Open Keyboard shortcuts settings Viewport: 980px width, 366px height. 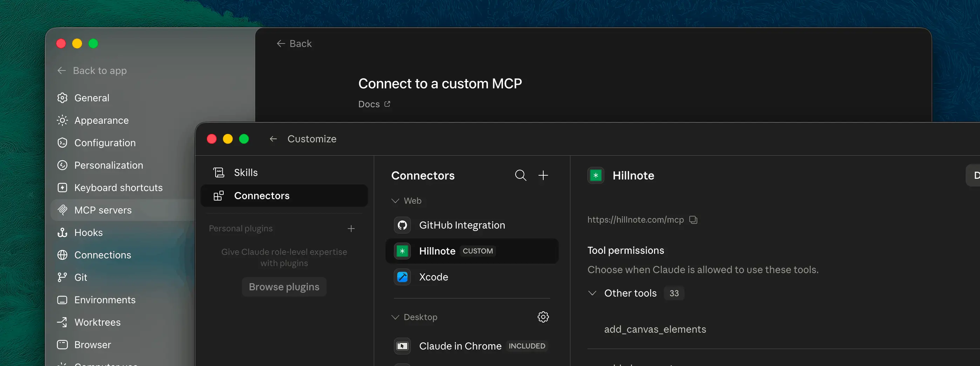(x=118, y=188)
